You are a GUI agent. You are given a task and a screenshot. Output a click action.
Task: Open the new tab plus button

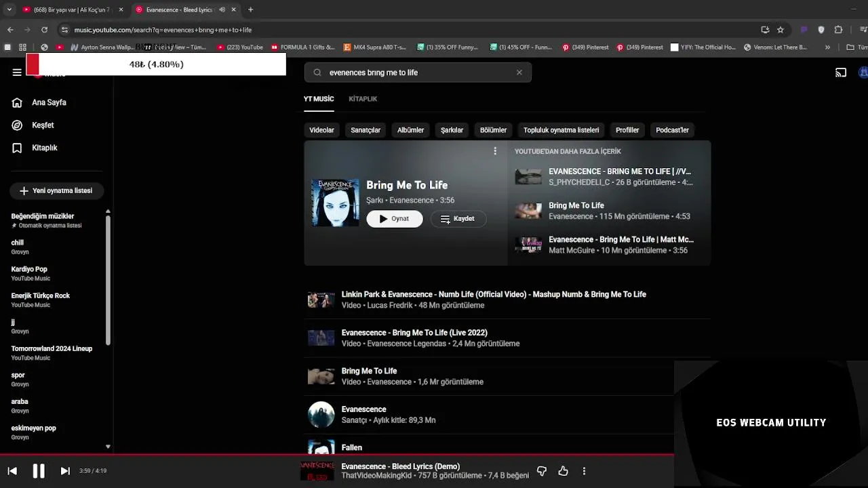coord(250,9)
